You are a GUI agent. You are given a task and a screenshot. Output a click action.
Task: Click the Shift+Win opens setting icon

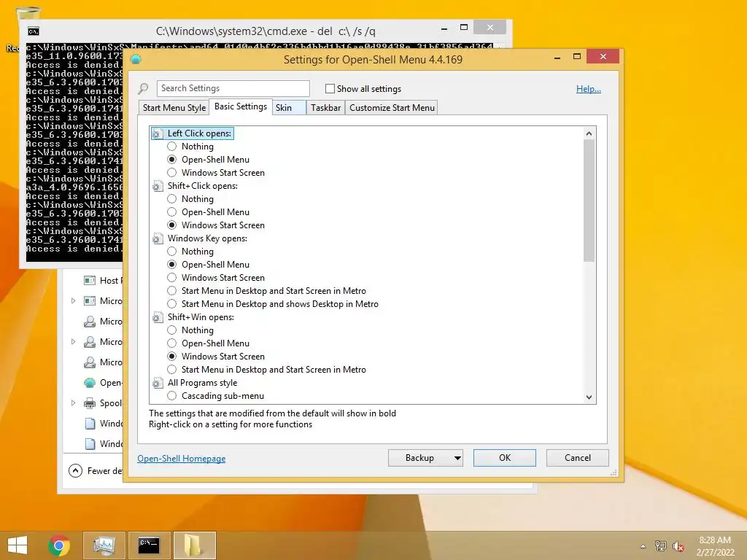(158, 317)
